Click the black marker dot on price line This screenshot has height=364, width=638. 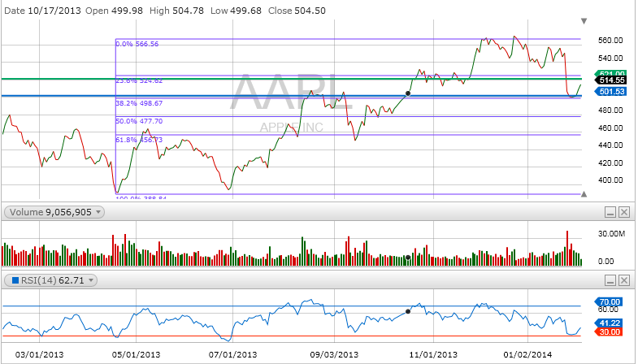pos(408,93)
